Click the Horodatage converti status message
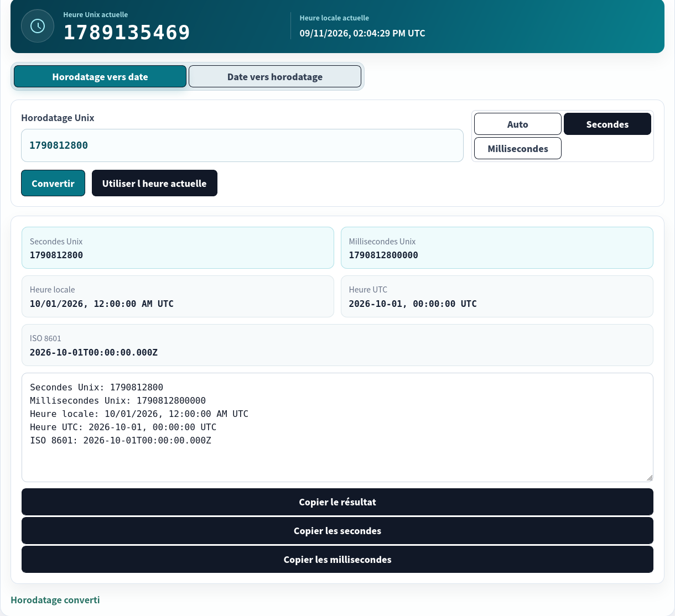Image resolution: width=675 pixels, height=616 pixels. [x=55, y=600]
